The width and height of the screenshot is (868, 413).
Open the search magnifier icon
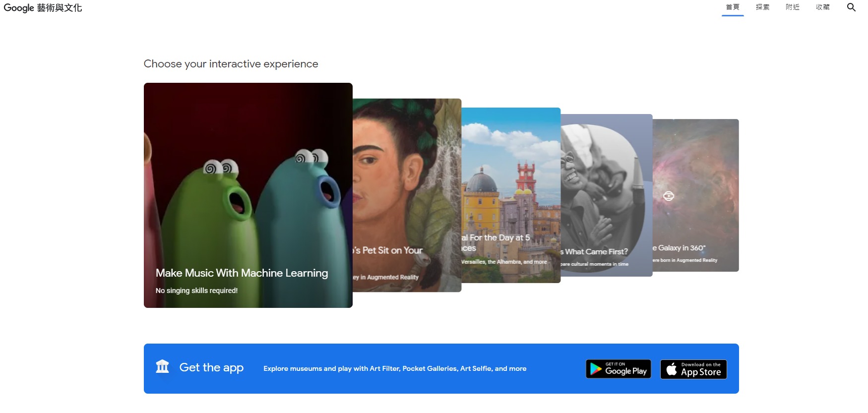[x=851, y=7]
